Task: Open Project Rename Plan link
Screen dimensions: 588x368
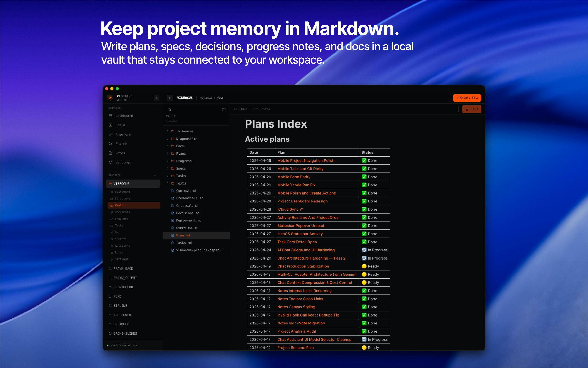Action: tap(296, 348)
